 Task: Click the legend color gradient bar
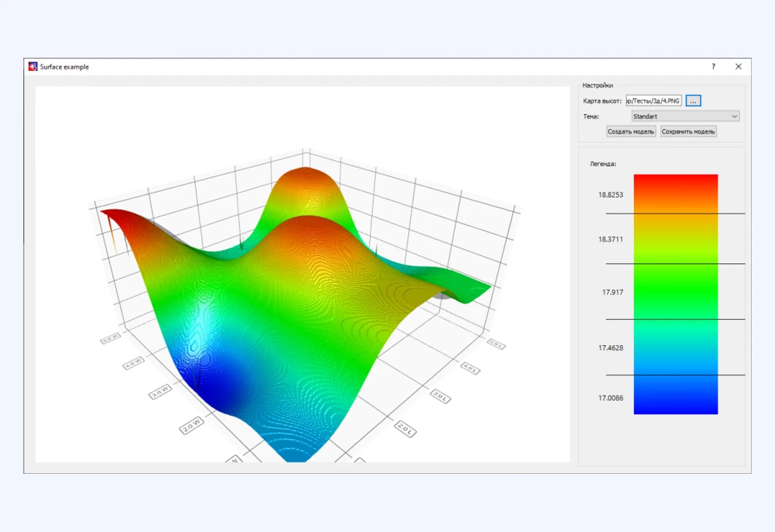coord(675,294)
